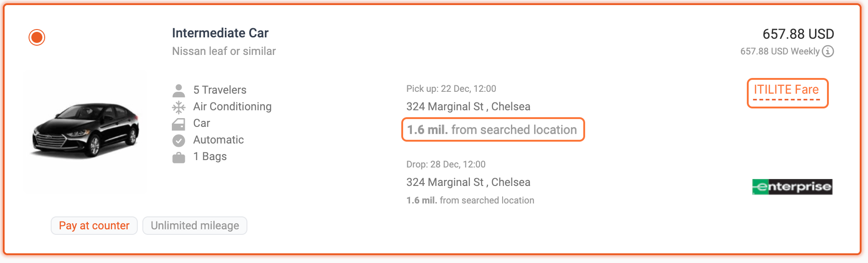The image size is (868, 263).
Task: Click the Intermediate Car title
Action: pos(220,33)
